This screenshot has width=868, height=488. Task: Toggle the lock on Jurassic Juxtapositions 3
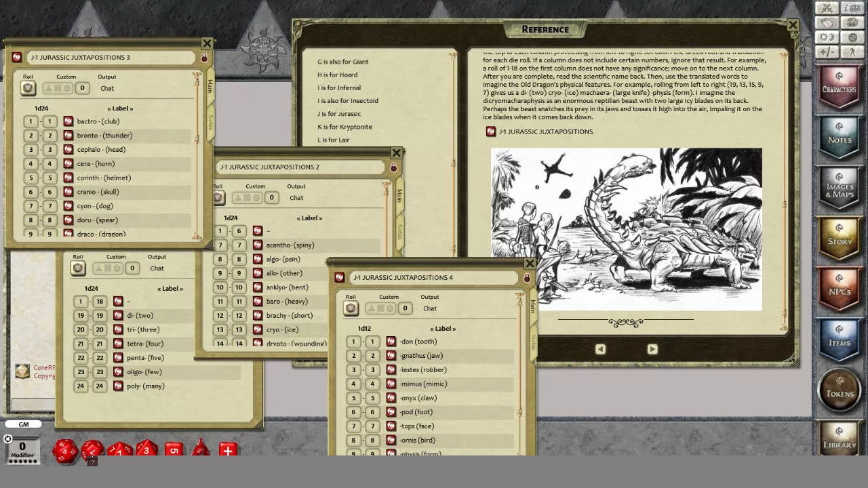204,58
